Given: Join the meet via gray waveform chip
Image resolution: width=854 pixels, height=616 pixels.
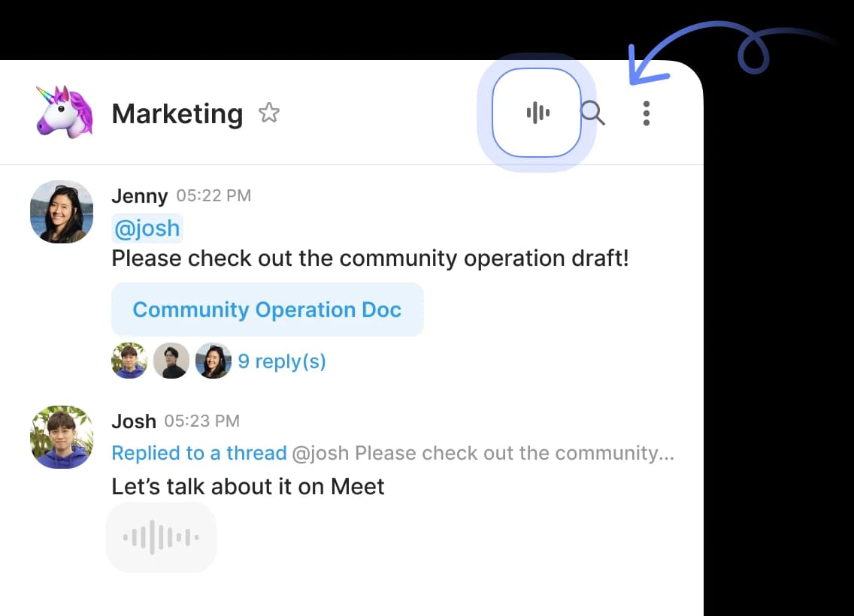Looking at the screenshot, I should pos(161,537).
